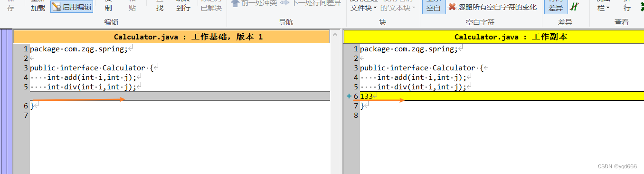Click the 重新加载 reload button
Viewport: 644px width, 174px height.
pyautogui.click(x=38, y=6)
